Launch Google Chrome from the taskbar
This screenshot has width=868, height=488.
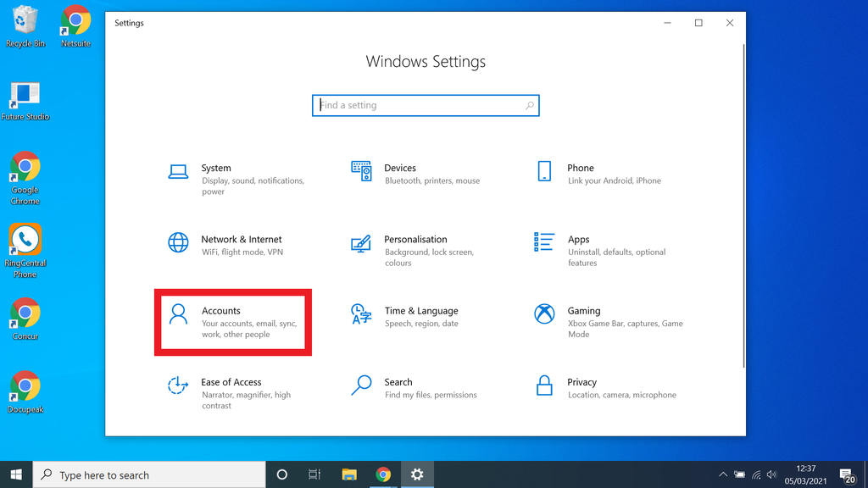click(x=383, y=474)
